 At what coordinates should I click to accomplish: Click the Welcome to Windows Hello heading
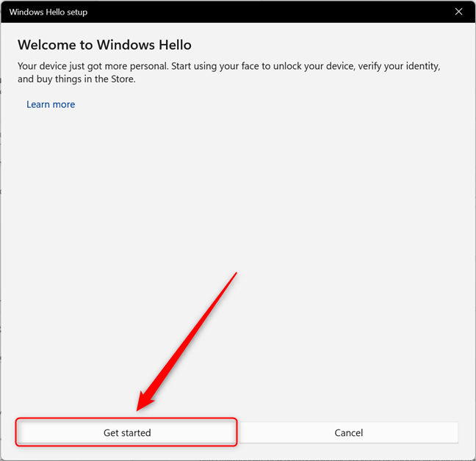click(104, 45)
